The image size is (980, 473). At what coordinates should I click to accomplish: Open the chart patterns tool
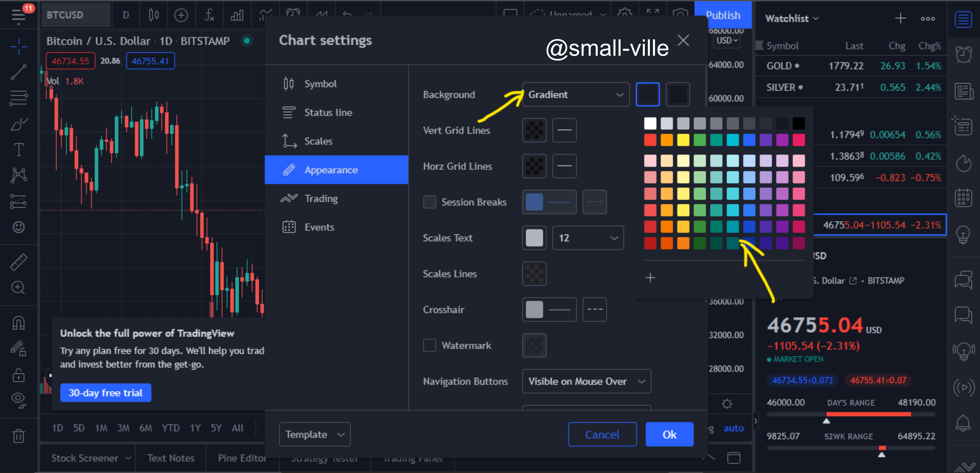tap(18, 175)
